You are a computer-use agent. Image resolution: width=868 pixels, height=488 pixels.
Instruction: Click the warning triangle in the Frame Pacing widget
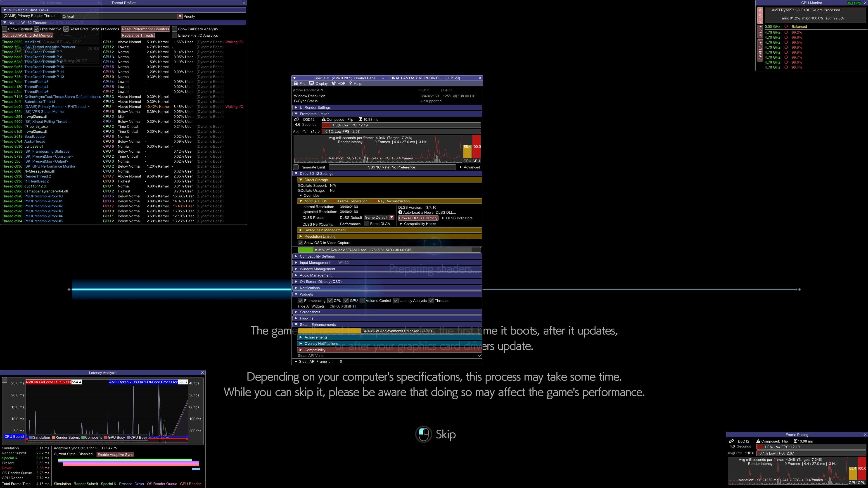(x=758, y=441)
